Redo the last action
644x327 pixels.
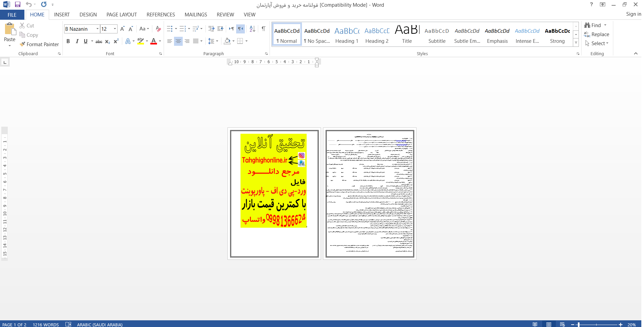click(x=44, y=4)
